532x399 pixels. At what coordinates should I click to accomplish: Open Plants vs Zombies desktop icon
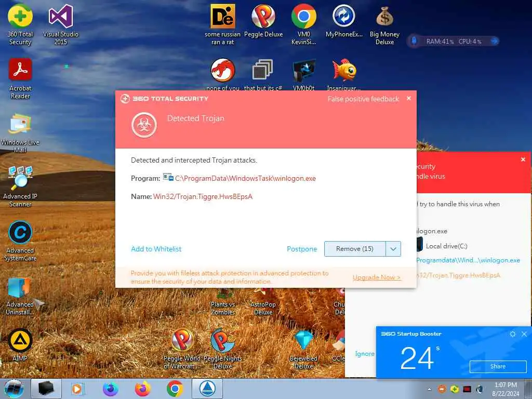click(x=222, y=303)
